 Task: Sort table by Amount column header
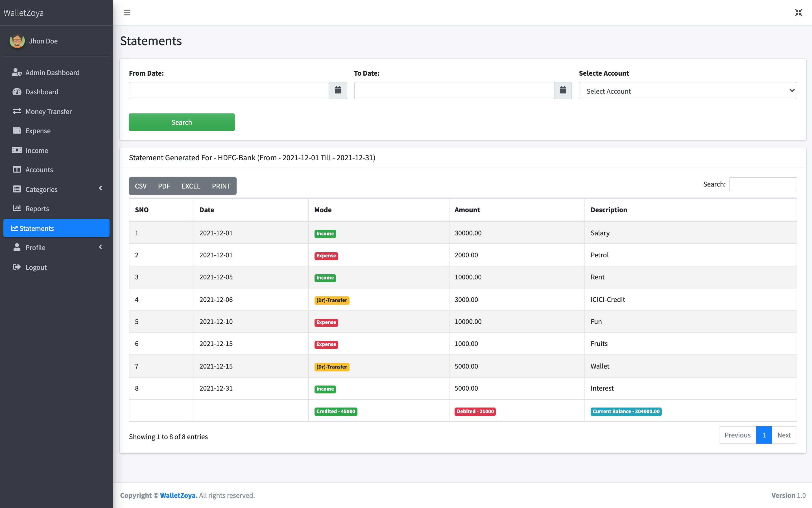[467, 210]
